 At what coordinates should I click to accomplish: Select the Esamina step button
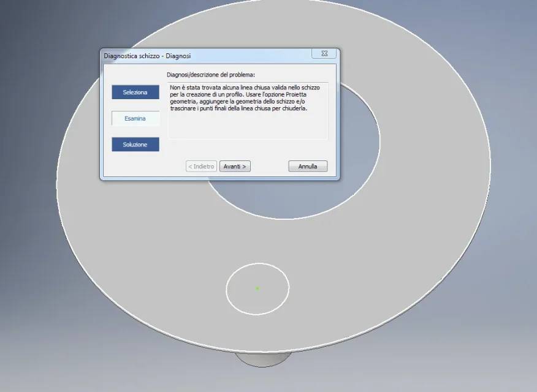pyautogui.click(x=135, y=118)
